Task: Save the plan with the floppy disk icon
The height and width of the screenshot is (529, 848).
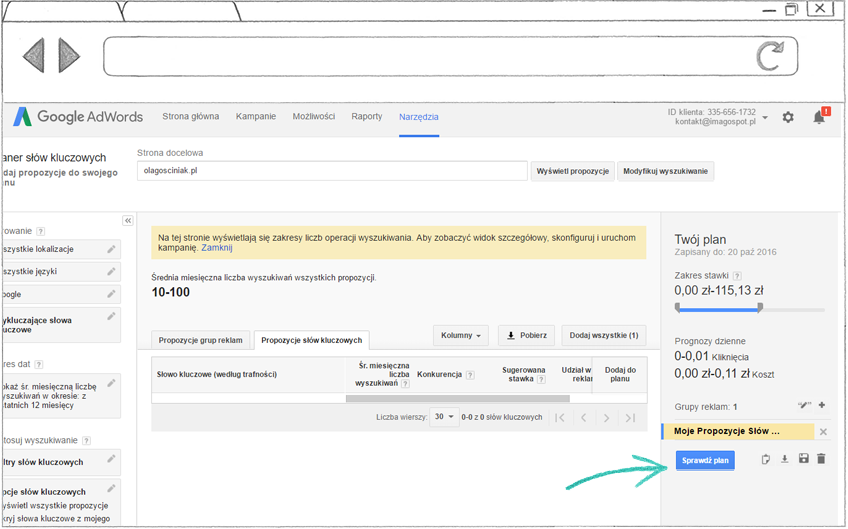Action: 804,459
